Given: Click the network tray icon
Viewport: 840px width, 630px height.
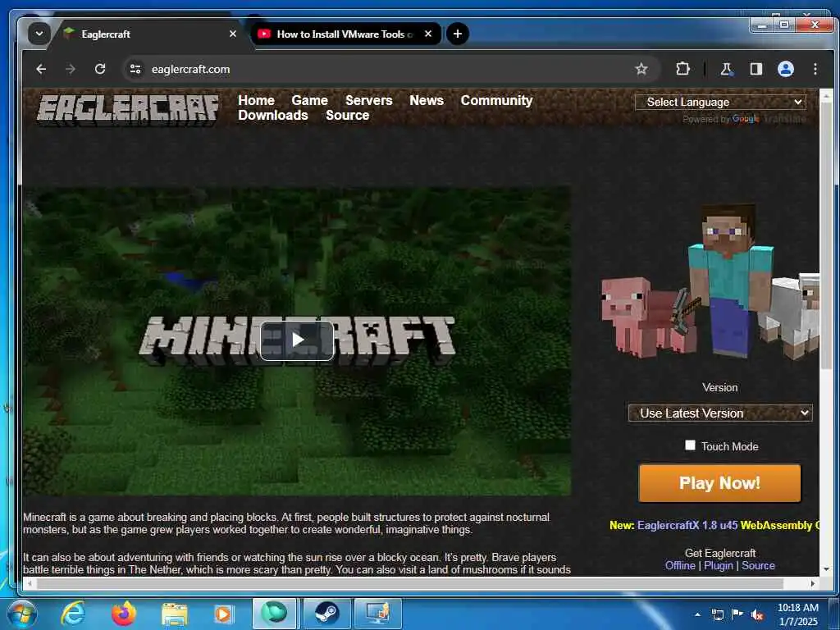Looking at the screenshot, I should tap(717, 614).
